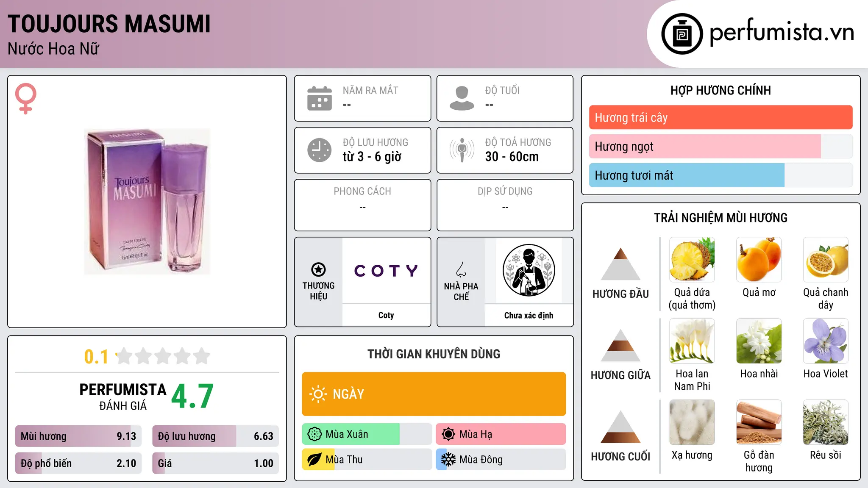Click the Độ lưu hương 6.63 score bar
868x488 pixels.
coord(216,436)
